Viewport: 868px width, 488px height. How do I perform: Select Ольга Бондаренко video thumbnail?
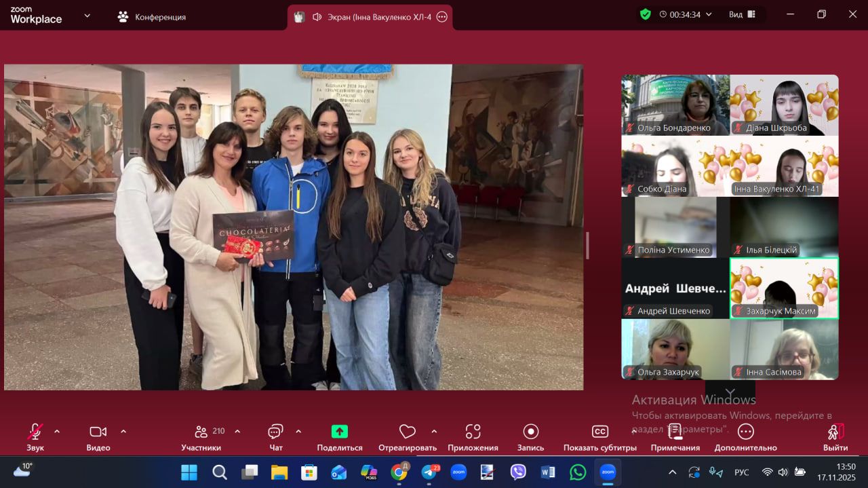[x=675, y=105]
